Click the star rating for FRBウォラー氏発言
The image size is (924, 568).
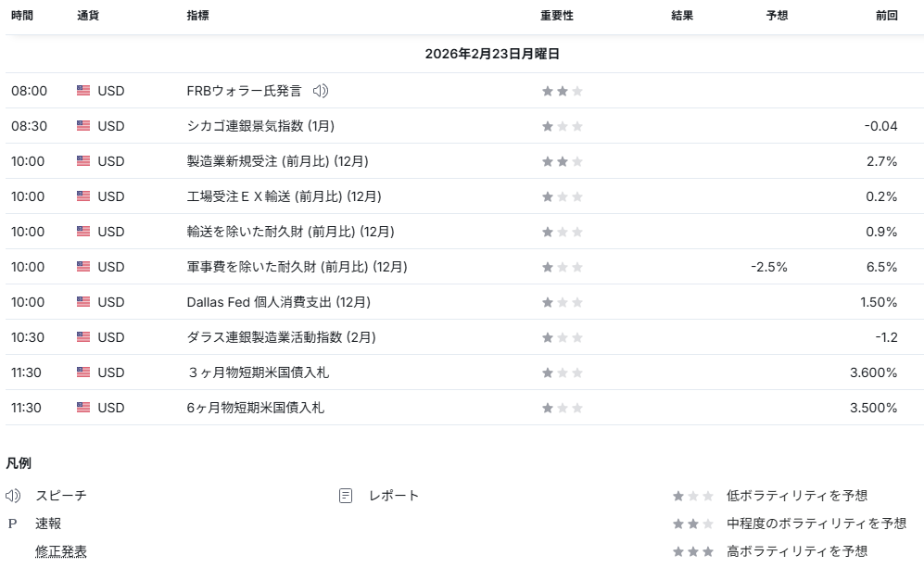coord(563,91)
